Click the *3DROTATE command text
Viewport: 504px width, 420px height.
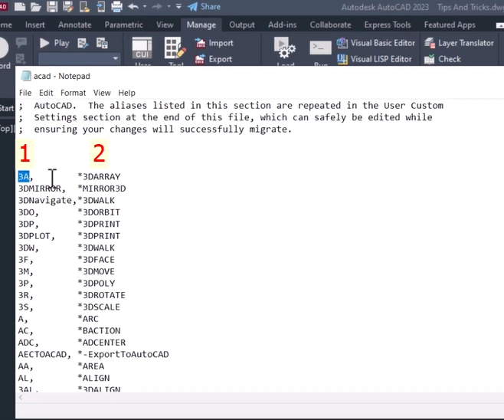pos(101,295)
